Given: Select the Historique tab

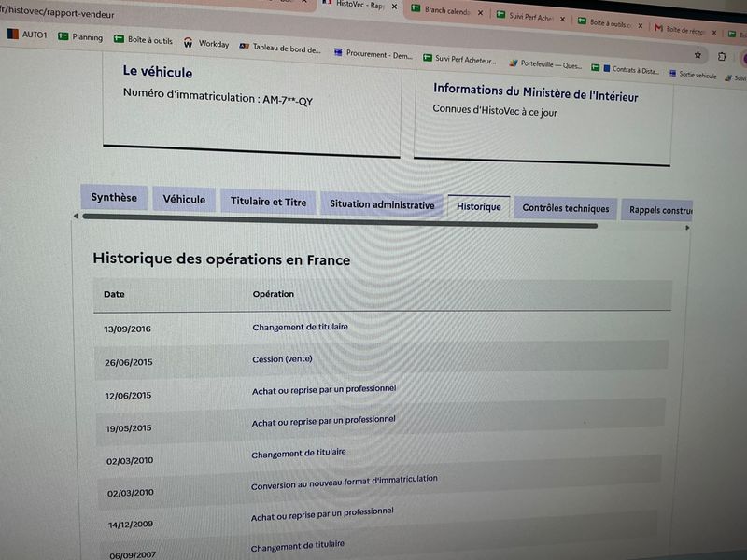Looking at the screenshot, I should [x=479, y=206].
